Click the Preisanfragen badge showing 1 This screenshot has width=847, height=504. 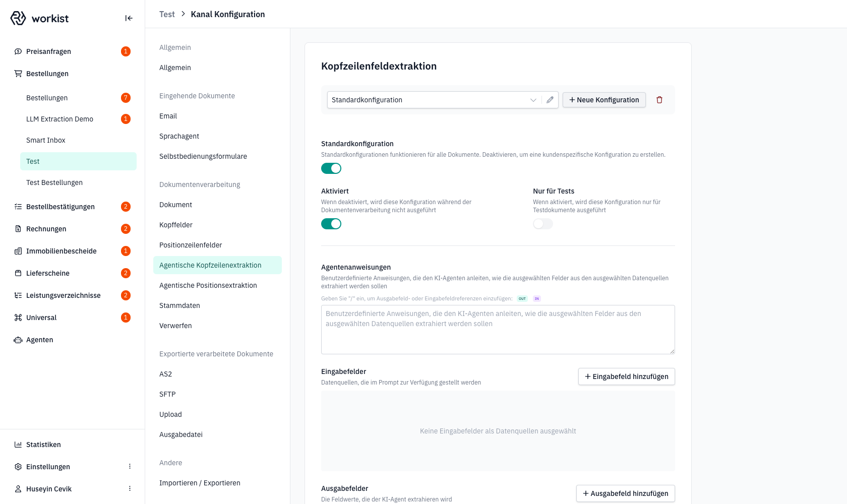126,51
